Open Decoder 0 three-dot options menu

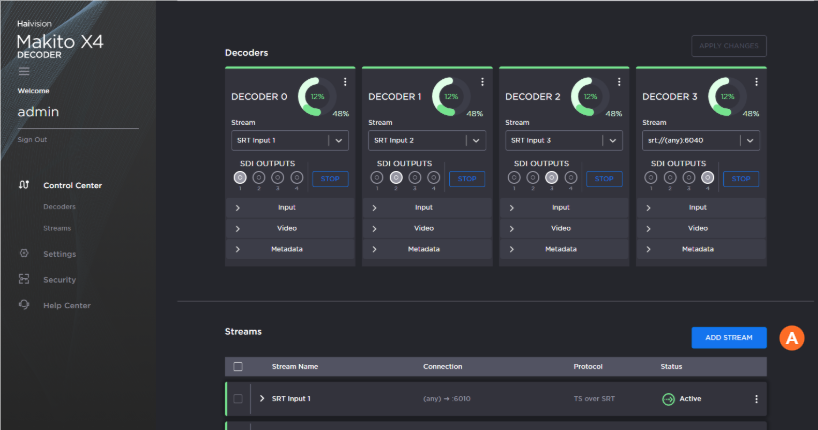click(345, 82)
